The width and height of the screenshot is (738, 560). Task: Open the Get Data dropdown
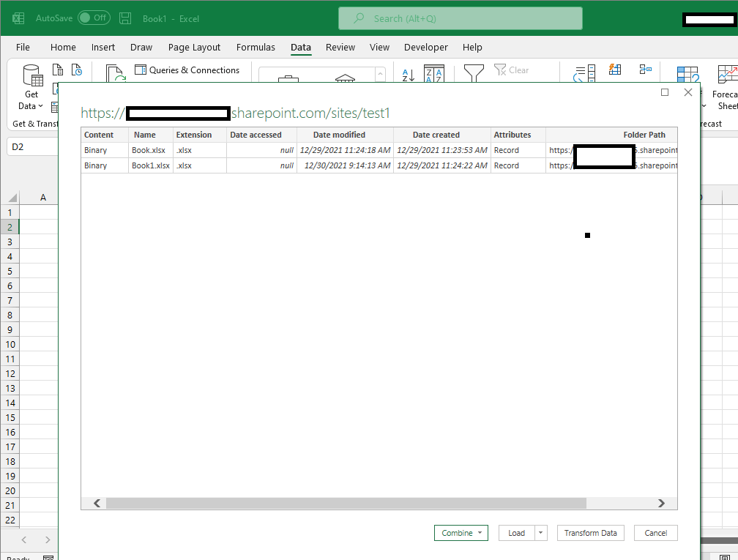click(x=31, y=88)
